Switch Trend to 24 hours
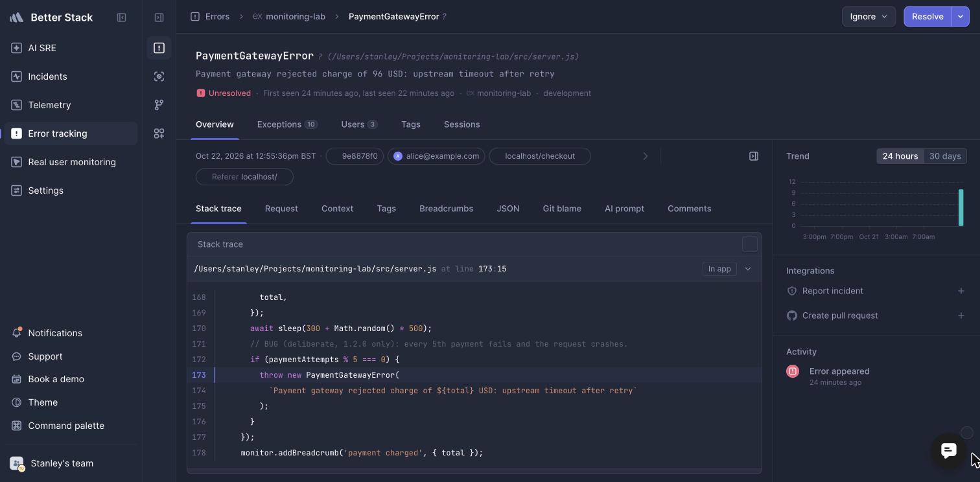This screenshot has width=980, height=482. coord(900,156)
